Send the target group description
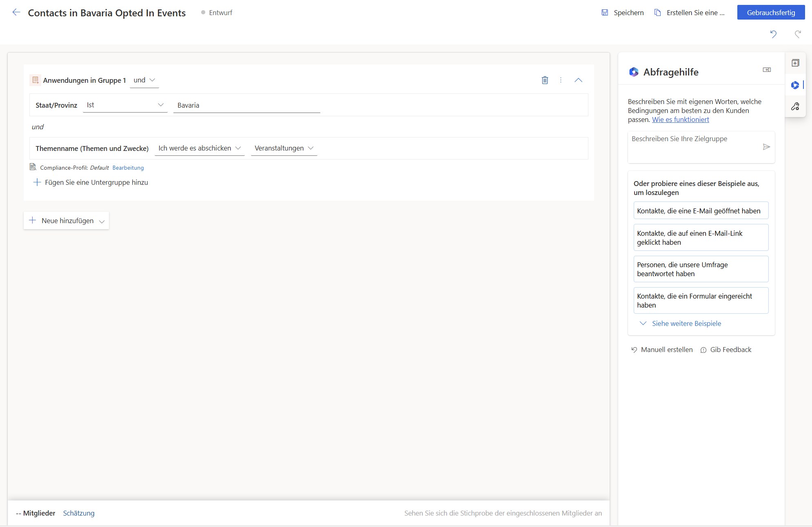The height and width of the screenshot is (527, 812). pyautogui.click(x=766, y=147)
